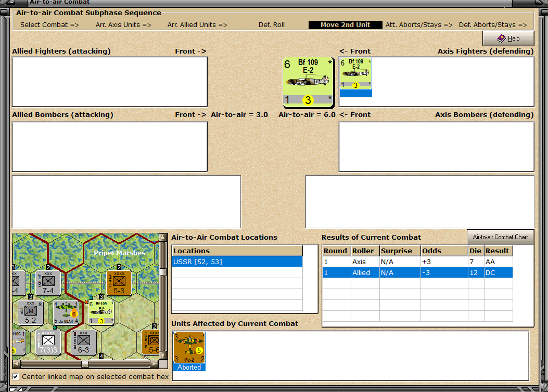Click the Select Combat subphase label
The width and height of the screenshot is (548, 392).
49,25
